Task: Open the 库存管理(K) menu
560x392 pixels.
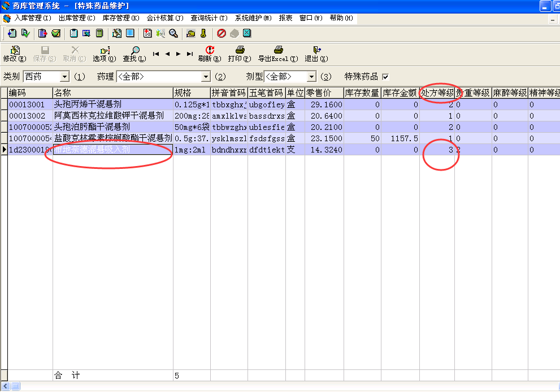Action: click(x=121, y=18)
